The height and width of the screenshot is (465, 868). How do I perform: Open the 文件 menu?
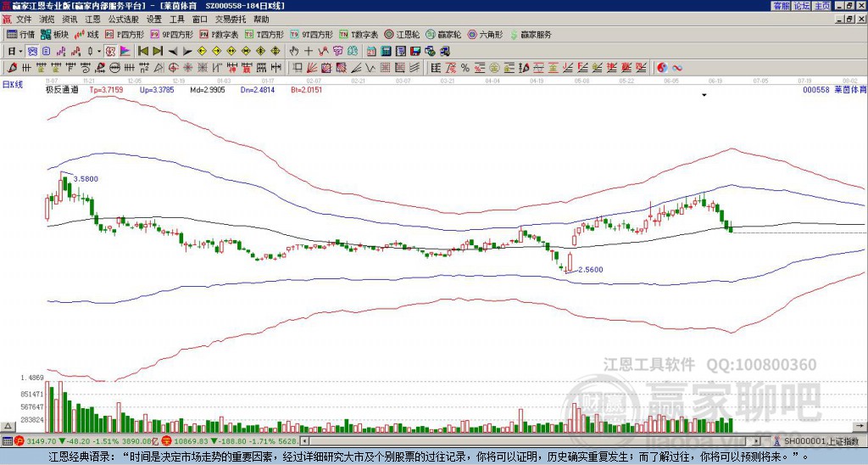click(24, 20)
